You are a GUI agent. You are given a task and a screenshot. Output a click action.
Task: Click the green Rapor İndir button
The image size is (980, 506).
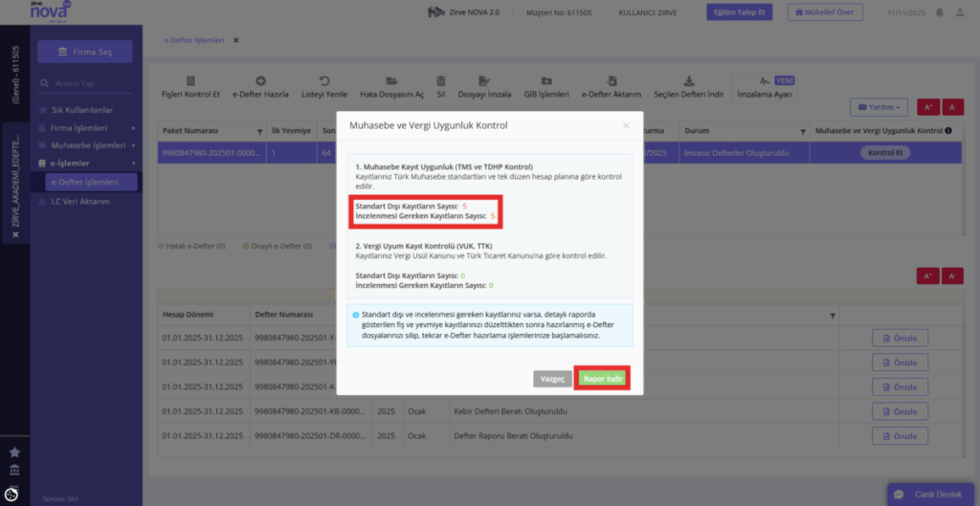[603, 379]
